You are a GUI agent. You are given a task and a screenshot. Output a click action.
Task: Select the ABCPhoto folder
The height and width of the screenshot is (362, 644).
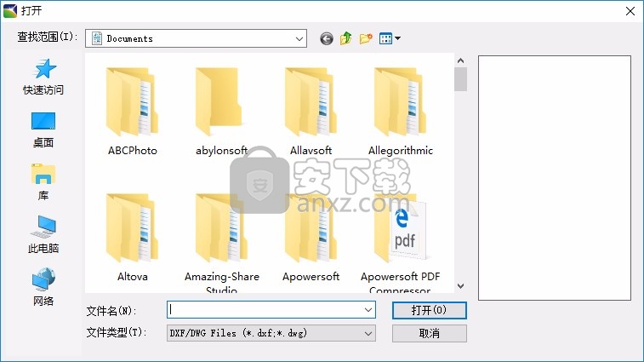point(132,106)
